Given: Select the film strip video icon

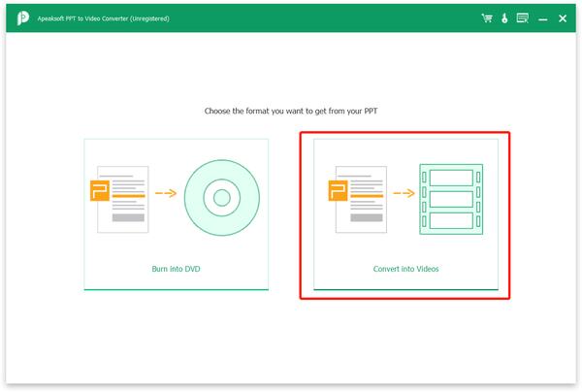Looking at the screenshot, I should pyautogui.click(x=451, y=199).
